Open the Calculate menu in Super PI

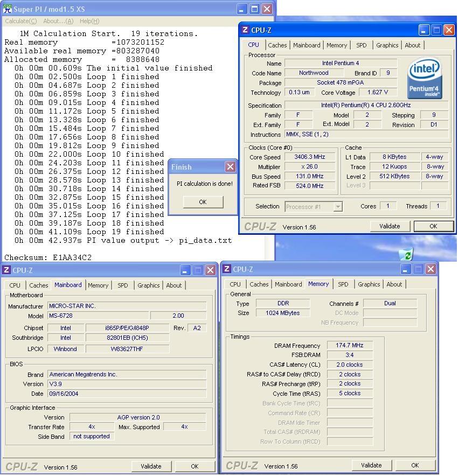(20, 21)
